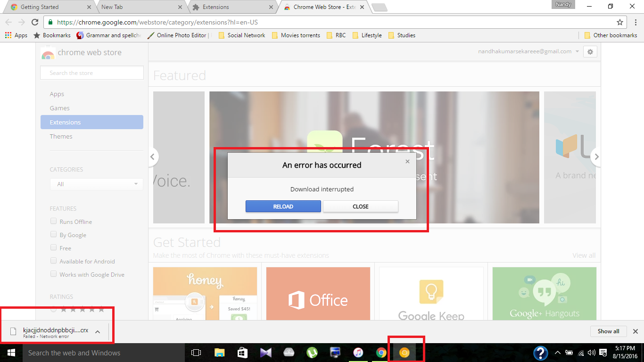Image resolution: width=644 pixels, height=362 pixels.
Task: Select the Chrome Web Store tab
Action: click(323, 7)
